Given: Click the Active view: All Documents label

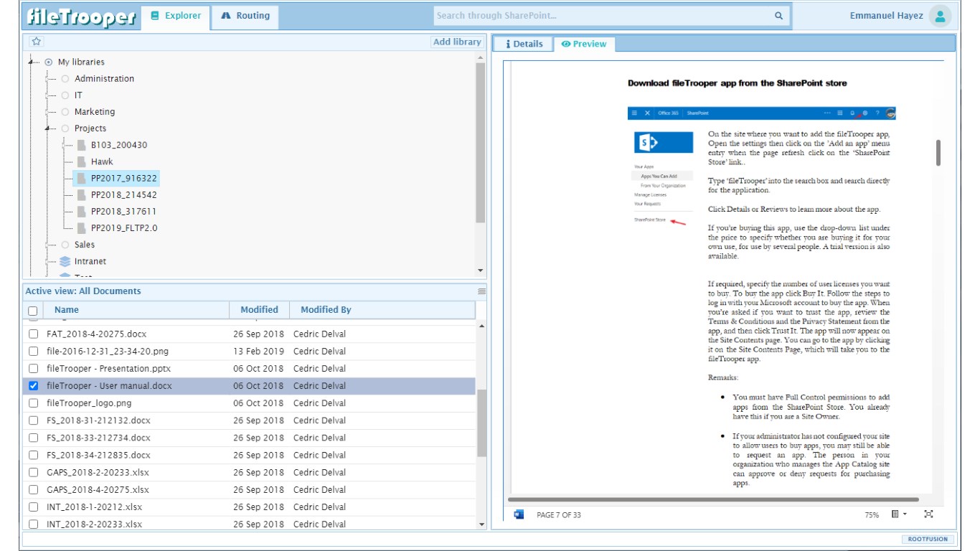Looking at the screenshot, I should (x=83, y=291).
